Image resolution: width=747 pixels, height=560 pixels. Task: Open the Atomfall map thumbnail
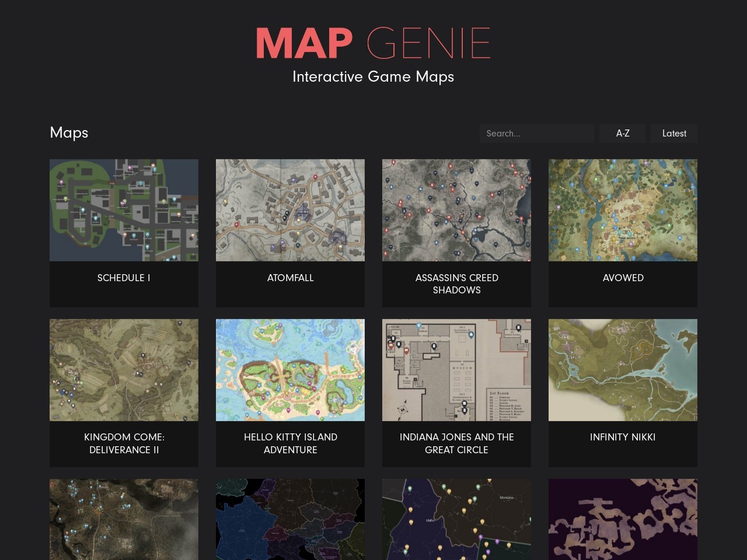coord(290,210)
